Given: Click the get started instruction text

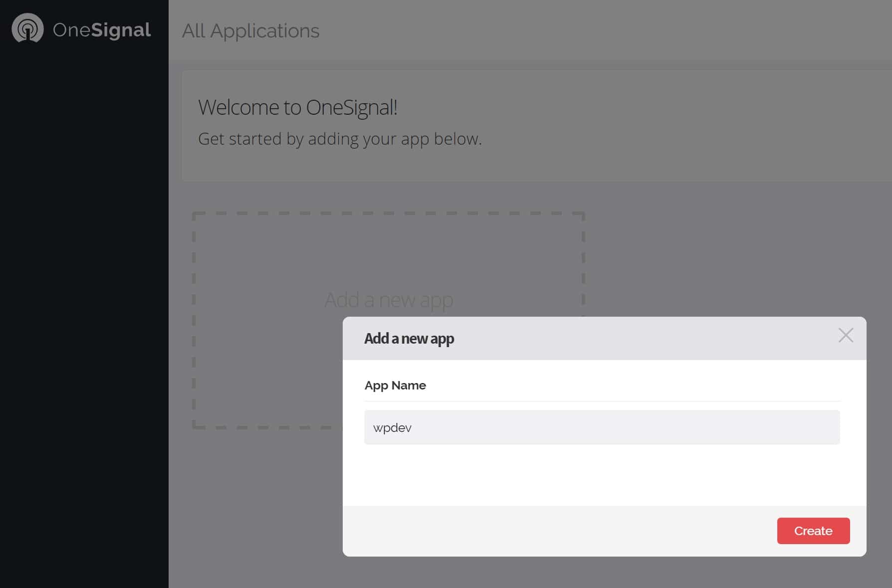Looking at the screenshot, I should (340, 139).
